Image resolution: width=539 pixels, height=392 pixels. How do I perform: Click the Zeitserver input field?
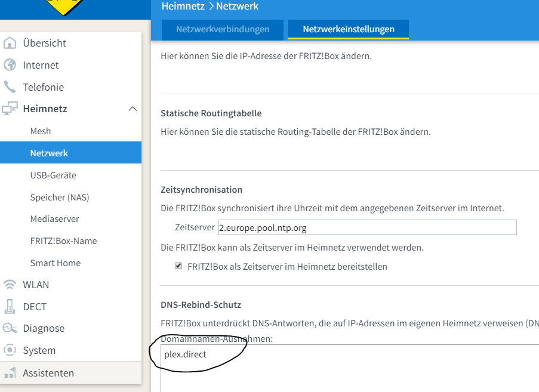[368, 227]
